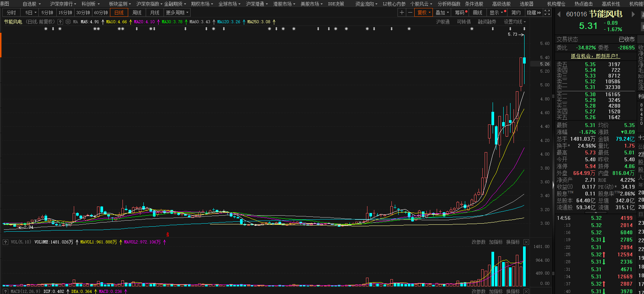Select the 5分钟 period tab
The height and width of the screenshot is (294, 644).
coord(47,13)
